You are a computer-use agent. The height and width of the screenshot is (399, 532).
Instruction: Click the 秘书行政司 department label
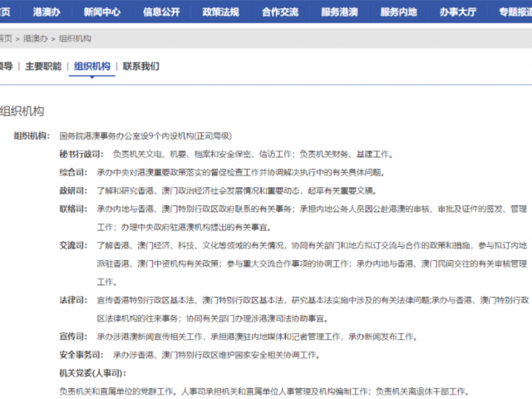pos(81,155)
